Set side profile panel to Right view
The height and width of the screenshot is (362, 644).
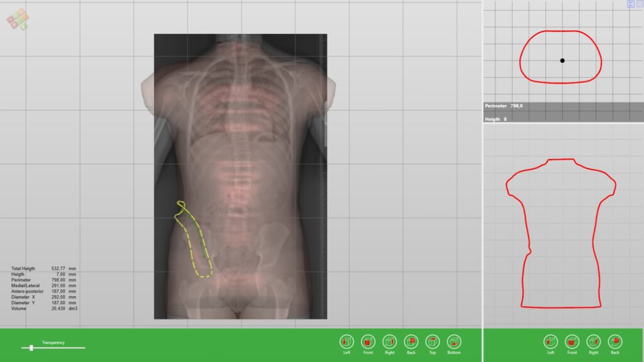(x=593, y=342)
